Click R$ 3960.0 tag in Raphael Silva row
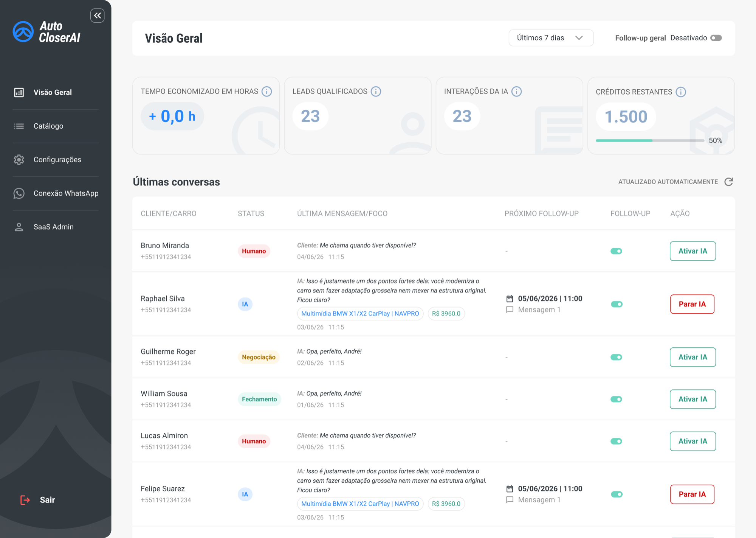The height and width of the screenshot is (538, 756). [x=446, y=314]
